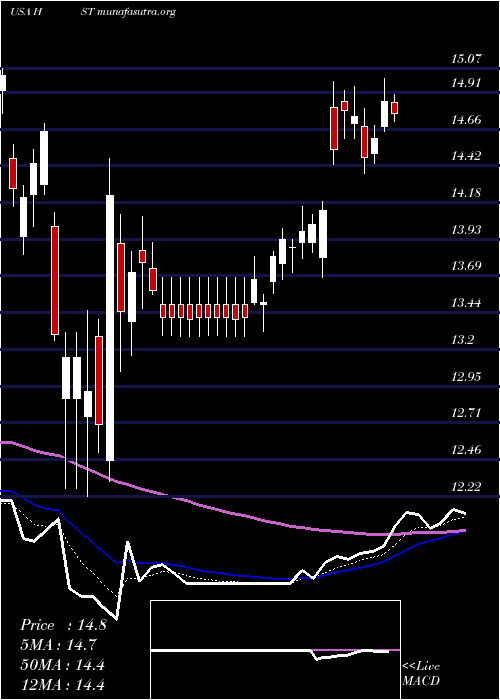Click the 13.93 price axis label
500x700 pixels.
(x=466, y=229)
